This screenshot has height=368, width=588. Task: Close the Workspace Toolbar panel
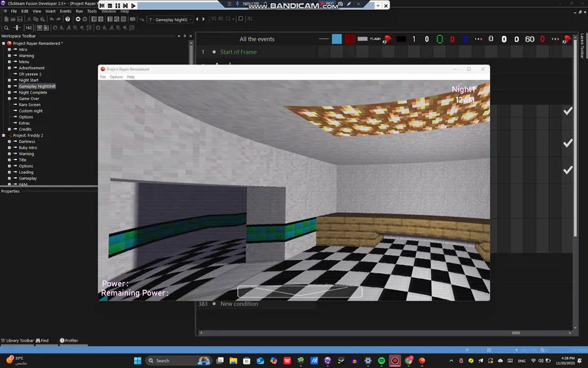(191, 36)
